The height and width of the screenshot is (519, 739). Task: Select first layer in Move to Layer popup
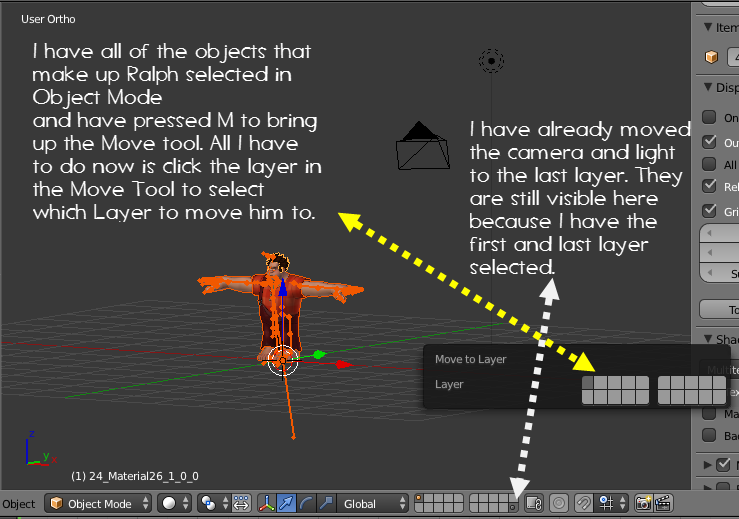(588, 382)
